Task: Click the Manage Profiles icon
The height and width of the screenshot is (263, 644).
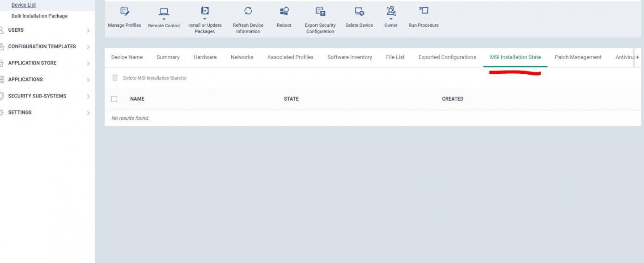Action: pyautogui.click(x=125, y=11)
